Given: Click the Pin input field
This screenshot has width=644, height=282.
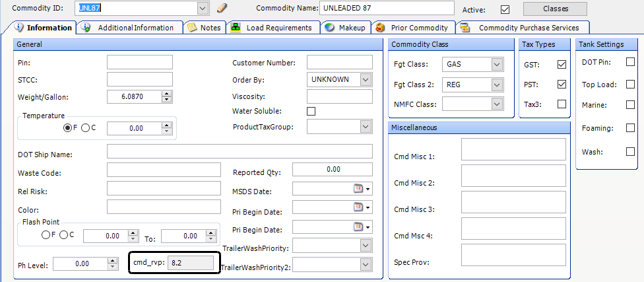Looking at the screenshot, I should point(140,62).
